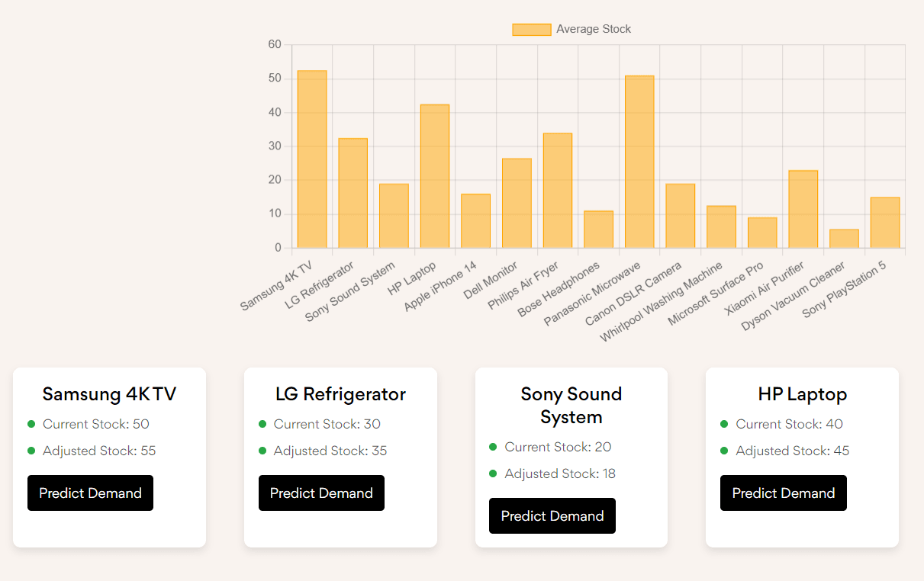Click the Samsung 4K TV card heading
Screen dimensions: 924x581
click(109, 394)
